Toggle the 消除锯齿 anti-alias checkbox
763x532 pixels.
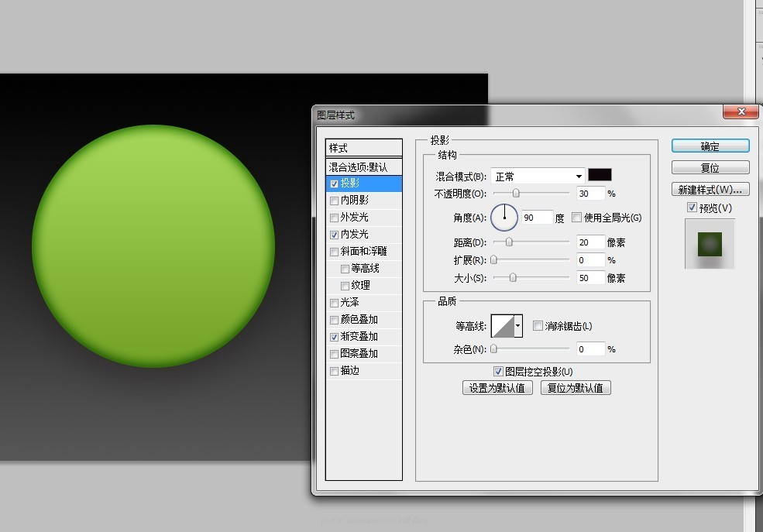pyautogui.click(x=538, y=325)
